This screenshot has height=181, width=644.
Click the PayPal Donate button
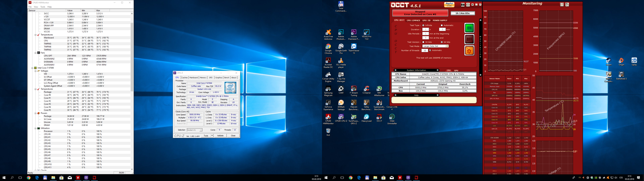[x=449, y=5]
